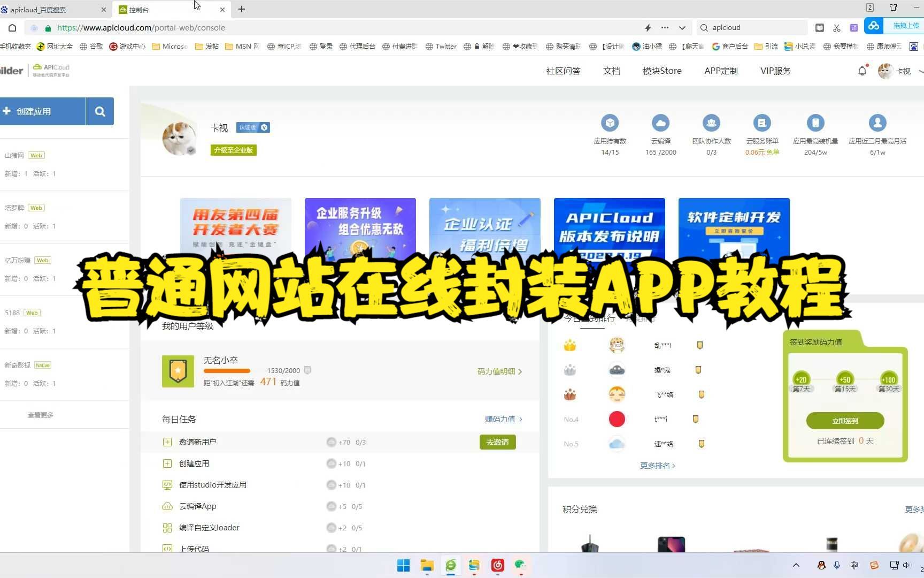Expand 码力值明细 details link
This screenshot has height=578, width=924.
pos(499,371)
